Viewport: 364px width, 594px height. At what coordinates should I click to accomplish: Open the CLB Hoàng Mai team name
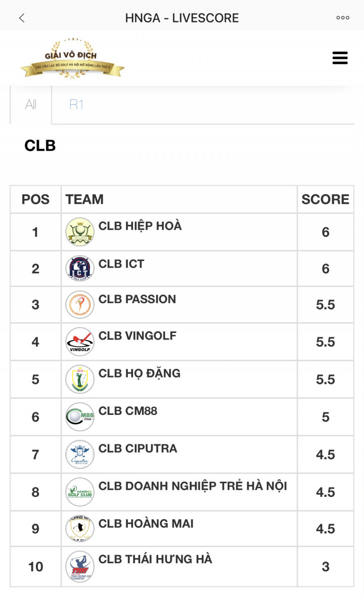146,524
